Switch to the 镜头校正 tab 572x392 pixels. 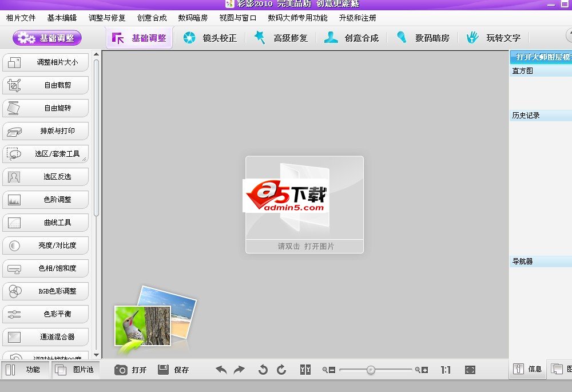coord(209,38)
